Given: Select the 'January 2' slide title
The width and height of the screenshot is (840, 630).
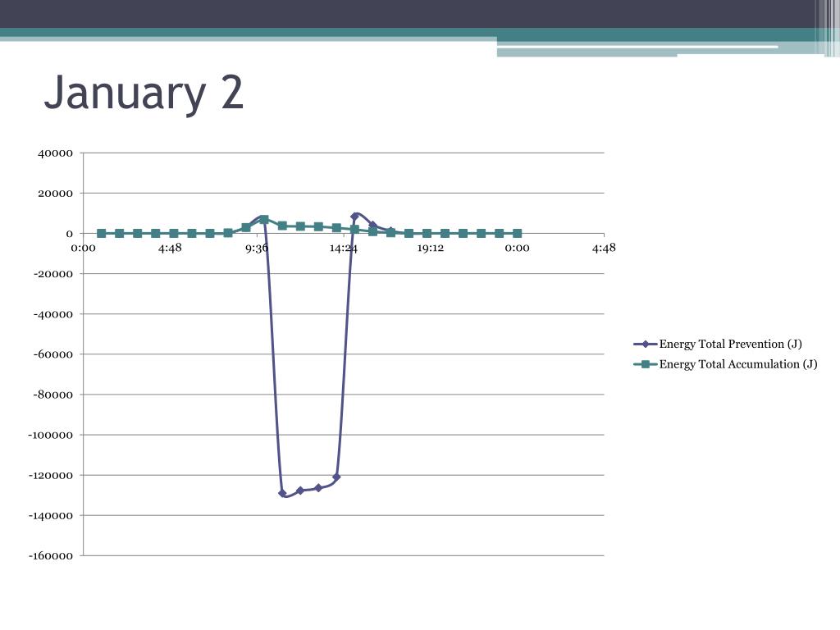Looking at the screenshot, I should pyautogui.click(x=144, y=94).
